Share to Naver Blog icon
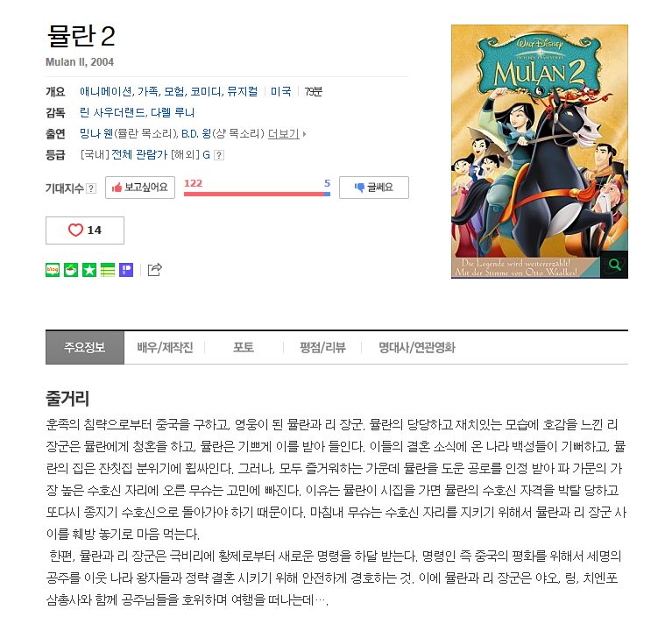Image resolution: width=672 pixels, height=631 pixels. coord(53,270)
